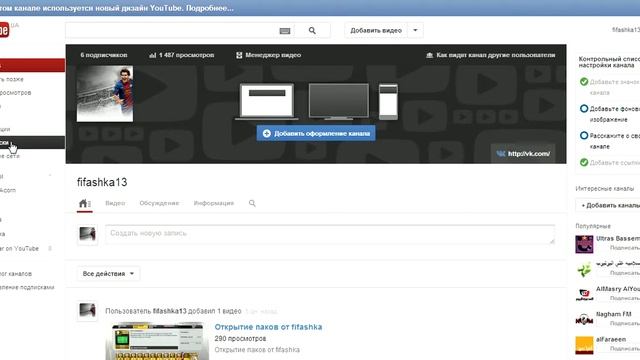Viewport: 640px width, 360px height.
Task: Switch to the Информация tab
Action: point(213,203)
